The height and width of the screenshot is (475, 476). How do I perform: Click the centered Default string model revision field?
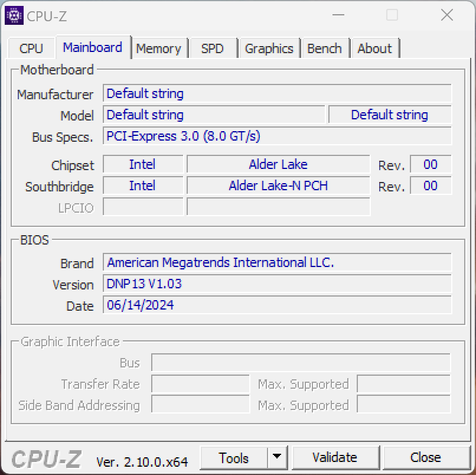390,115
